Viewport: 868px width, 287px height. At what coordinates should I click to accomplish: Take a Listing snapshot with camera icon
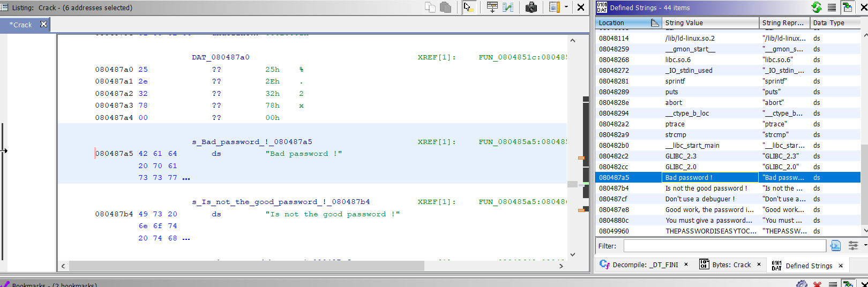pyautogui.click(x=531, y=7)
